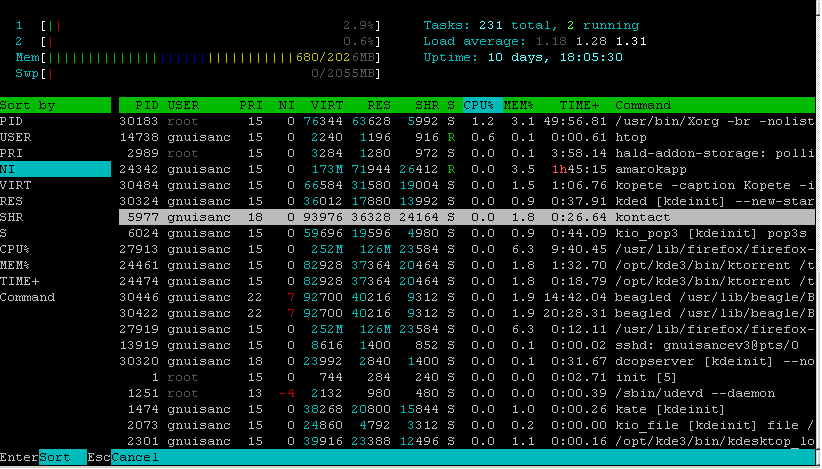Click the Command column header
Image resolution: width=822 pixels, height=469 pixels.
click(x=643, y=105)
